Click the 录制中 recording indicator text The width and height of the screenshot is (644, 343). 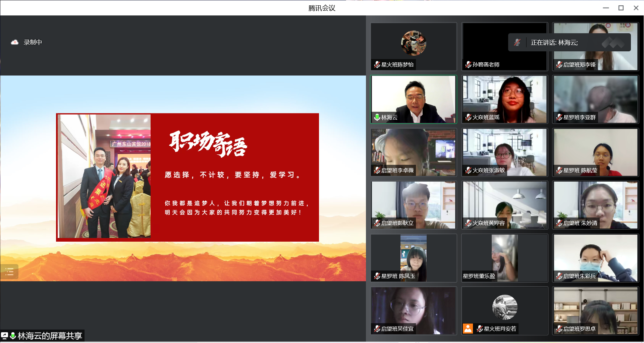(33, 42)
